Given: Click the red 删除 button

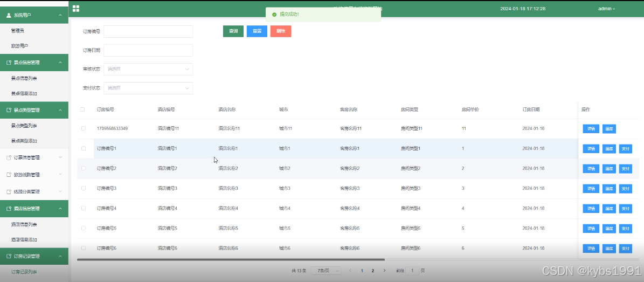Looking at the screenshot, I should (281, 31).
